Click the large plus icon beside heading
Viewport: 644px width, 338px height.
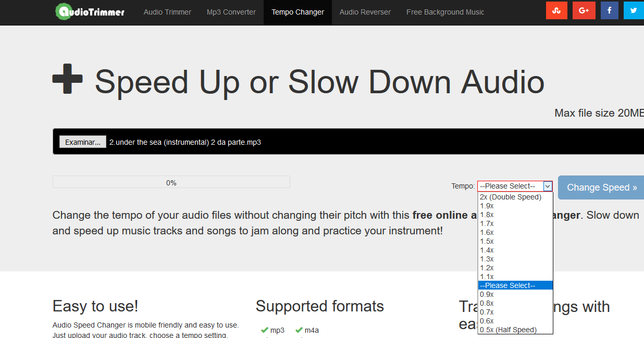click(68, 79)
